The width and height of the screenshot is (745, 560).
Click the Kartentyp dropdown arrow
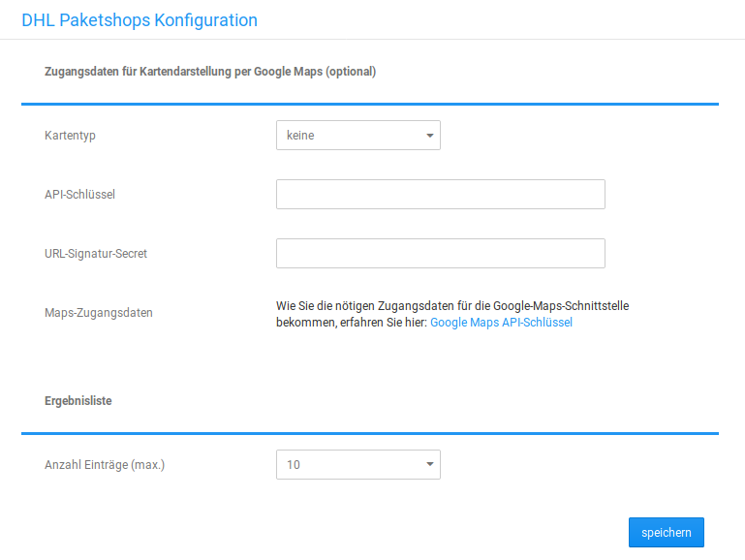(430, 136)
